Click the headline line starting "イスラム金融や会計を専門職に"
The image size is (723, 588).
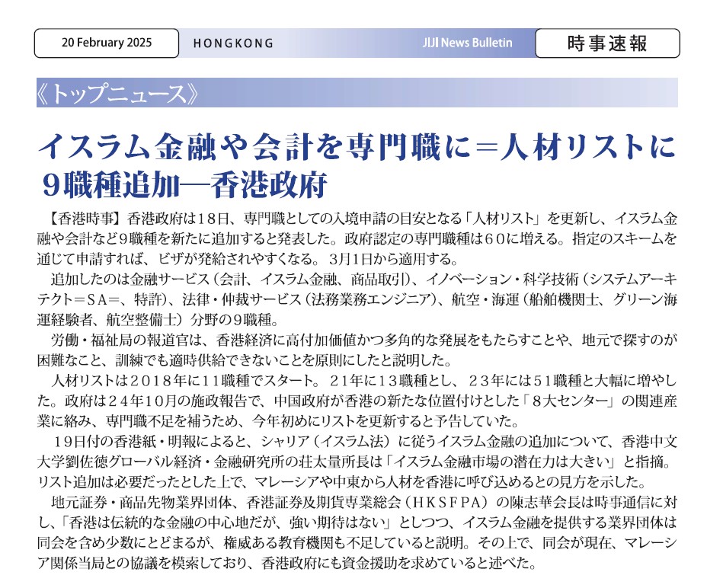click(x=357, y=147)
